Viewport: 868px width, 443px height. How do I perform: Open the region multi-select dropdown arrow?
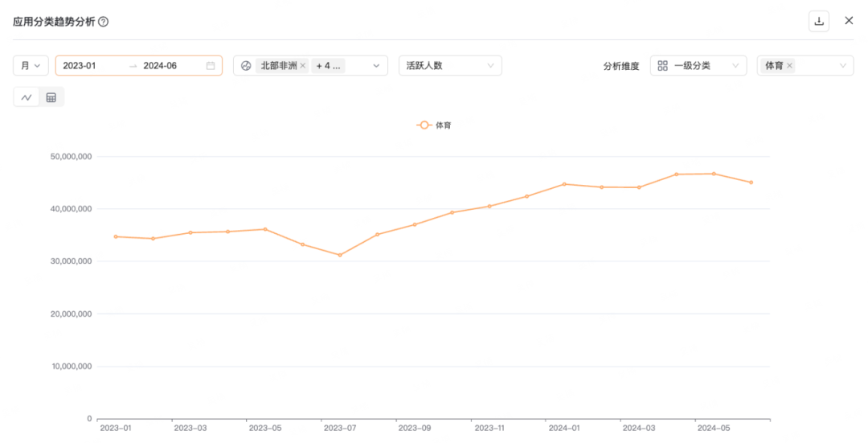pos(375,66)
